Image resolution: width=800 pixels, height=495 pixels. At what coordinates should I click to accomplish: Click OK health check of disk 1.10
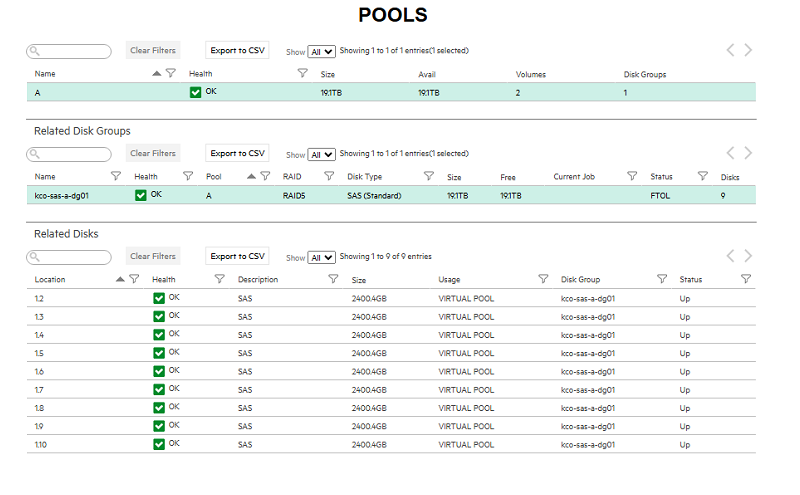tap(159, 444)
